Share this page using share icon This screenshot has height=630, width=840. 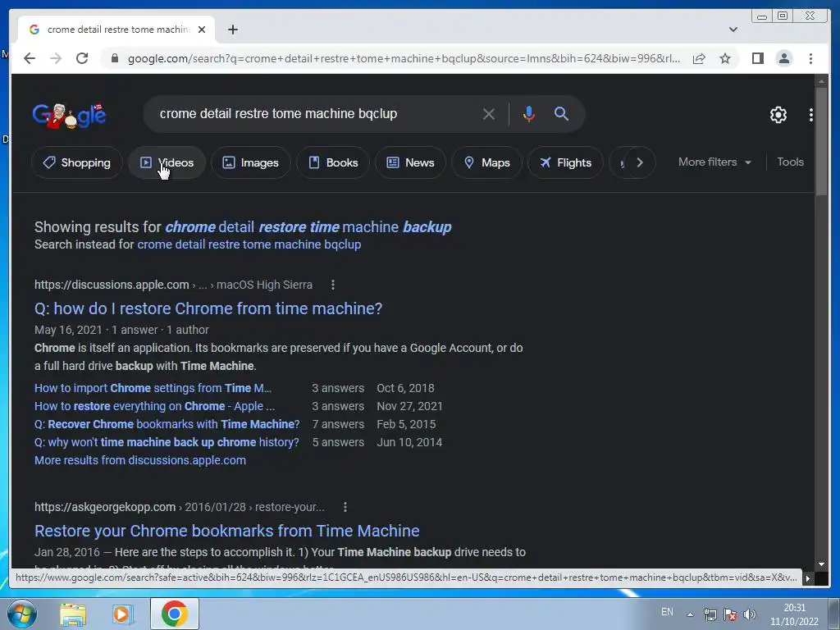tap(699, 58)
